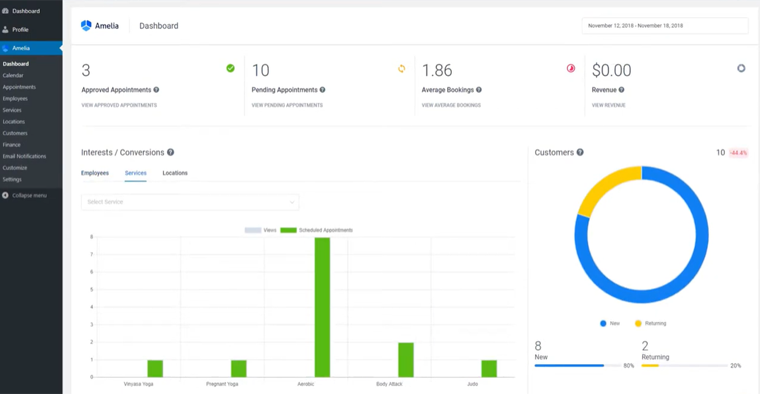Click the -44.4% customers change badge
760x394 pixels.
pos(739,153)
